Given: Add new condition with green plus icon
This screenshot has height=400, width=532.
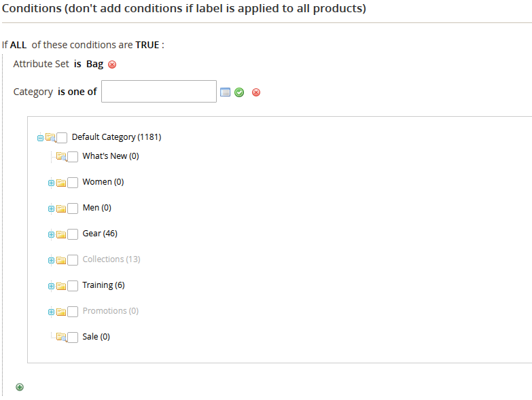Looking at the screenshot, I should coord(20,387).
